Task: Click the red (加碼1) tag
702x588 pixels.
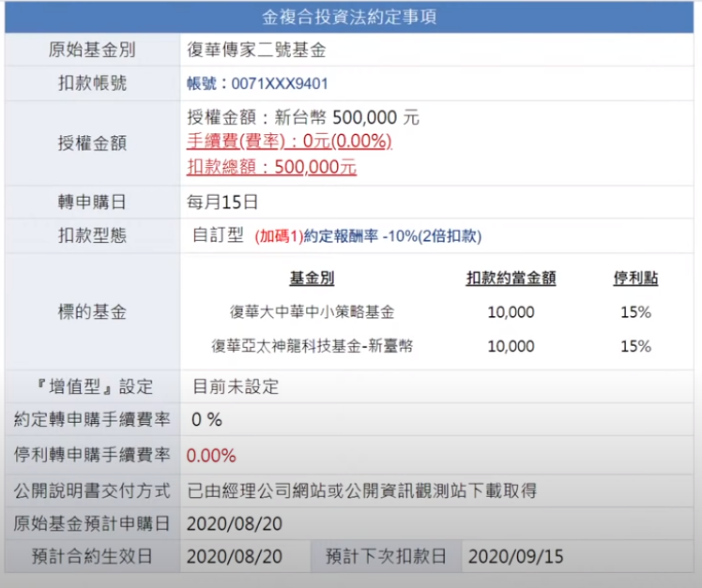Action: (x=279, y=236)
